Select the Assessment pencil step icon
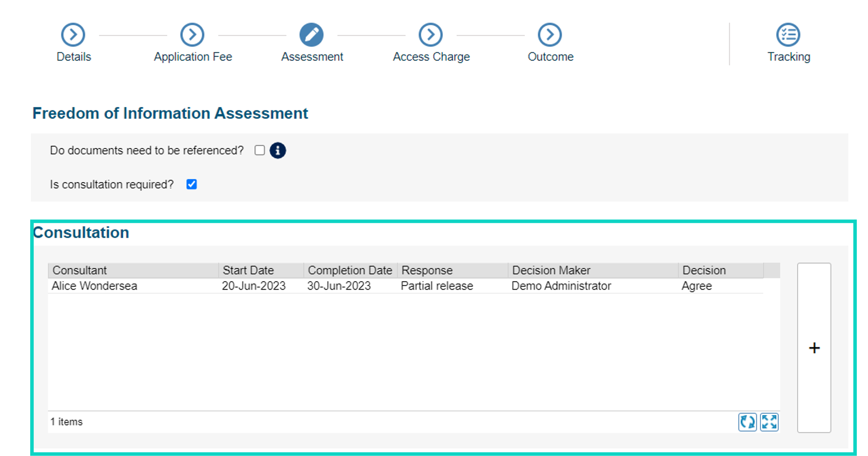Image resolution: width=868 pixels, height=456 pixels. point(311,35)
